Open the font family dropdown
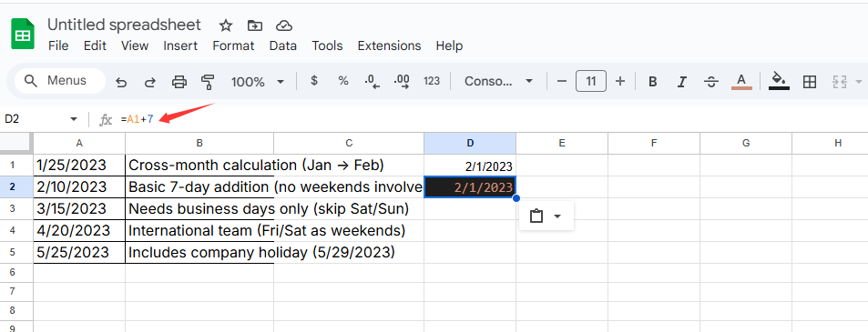868x332 pixels. click(498, 81)
